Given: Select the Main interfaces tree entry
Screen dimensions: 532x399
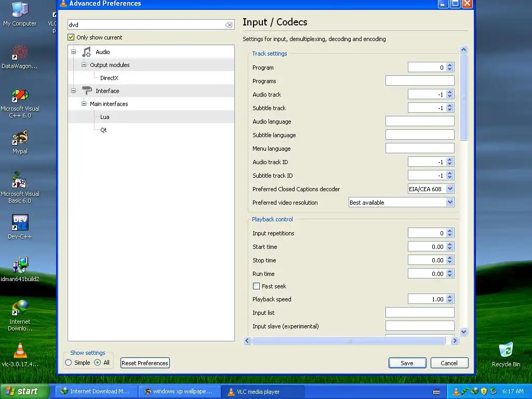Looking at the screenshot, I should pos(109,104).
